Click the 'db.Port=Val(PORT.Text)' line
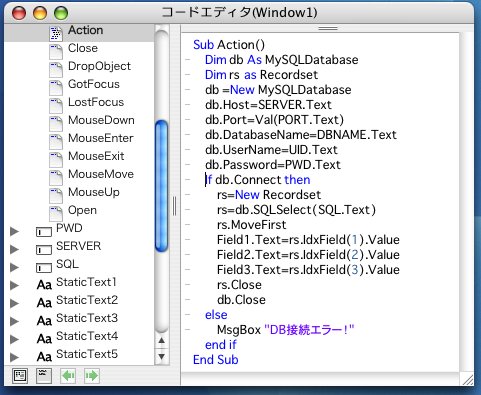The width and height of the screenshot is (481, 395). coord(274,120)
